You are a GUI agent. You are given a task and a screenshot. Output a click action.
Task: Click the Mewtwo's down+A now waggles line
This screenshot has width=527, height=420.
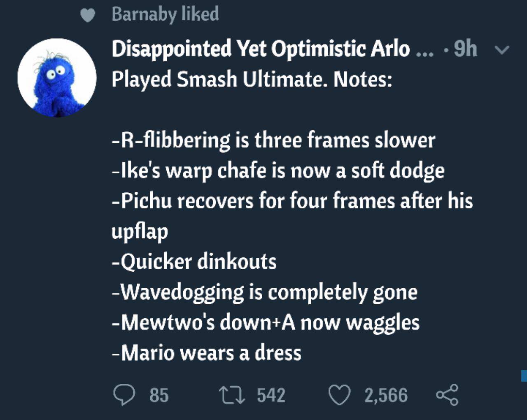[x=266, y=322]
